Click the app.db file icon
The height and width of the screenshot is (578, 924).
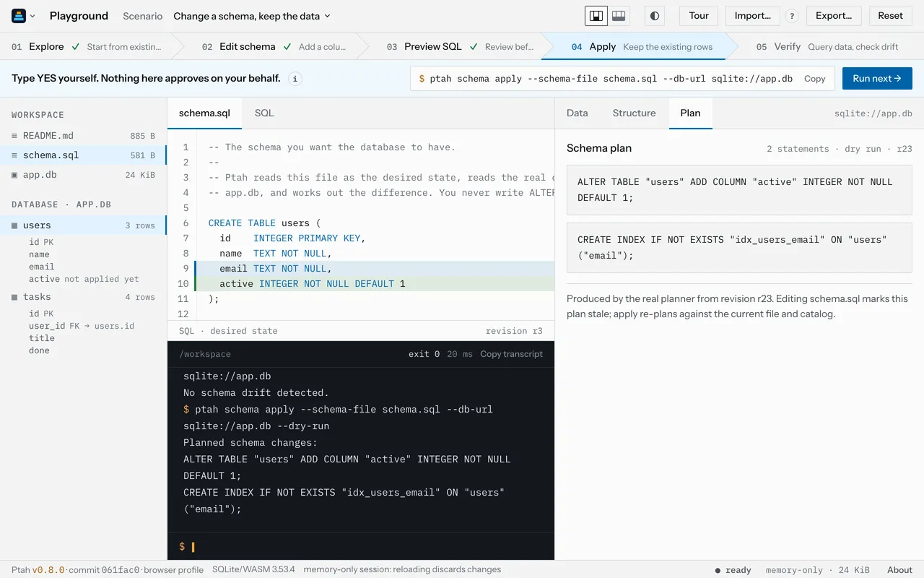click(14, 175)
